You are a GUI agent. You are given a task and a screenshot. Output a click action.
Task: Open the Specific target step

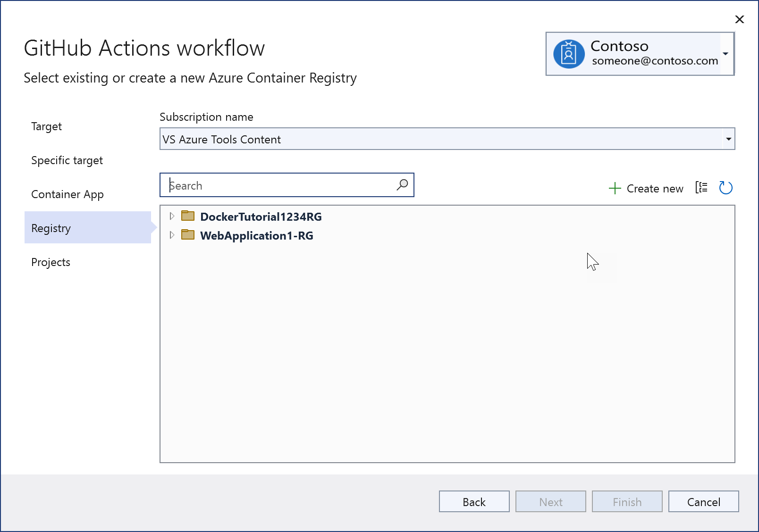pyautogui.click(x=67, y=160)
